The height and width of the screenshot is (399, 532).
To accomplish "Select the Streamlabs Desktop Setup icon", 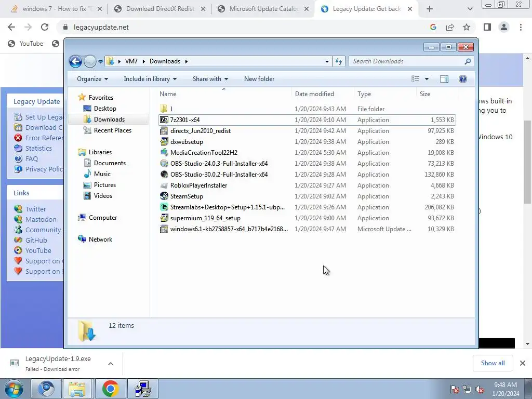I will coord(164,207).
